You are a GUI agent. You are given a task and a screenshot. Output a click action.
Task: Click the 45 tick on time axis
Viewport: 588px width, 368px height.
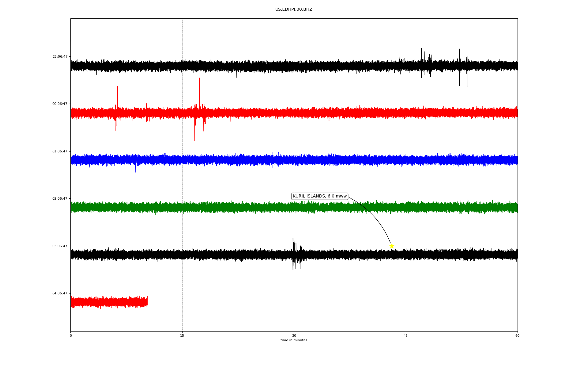[x=406, y=335]
